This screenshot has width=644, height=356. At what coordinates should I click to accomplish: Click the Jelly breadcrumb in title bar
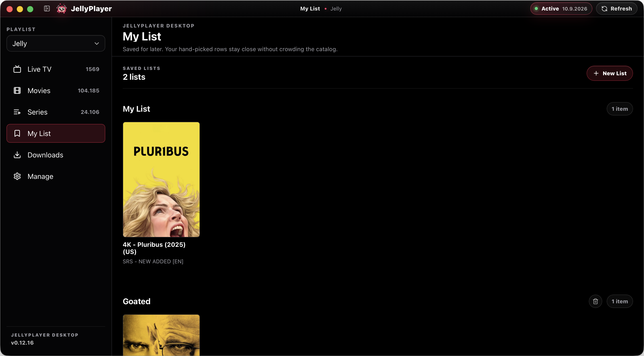[x=336, y=9]
